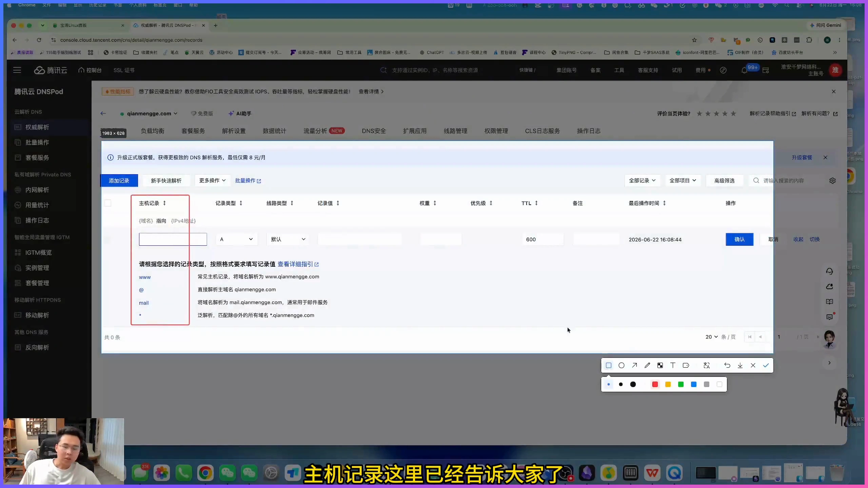Viewport: 868px width, 488px height.
Task: Open Chrome extensions puzzle icon
Action: 809,40
